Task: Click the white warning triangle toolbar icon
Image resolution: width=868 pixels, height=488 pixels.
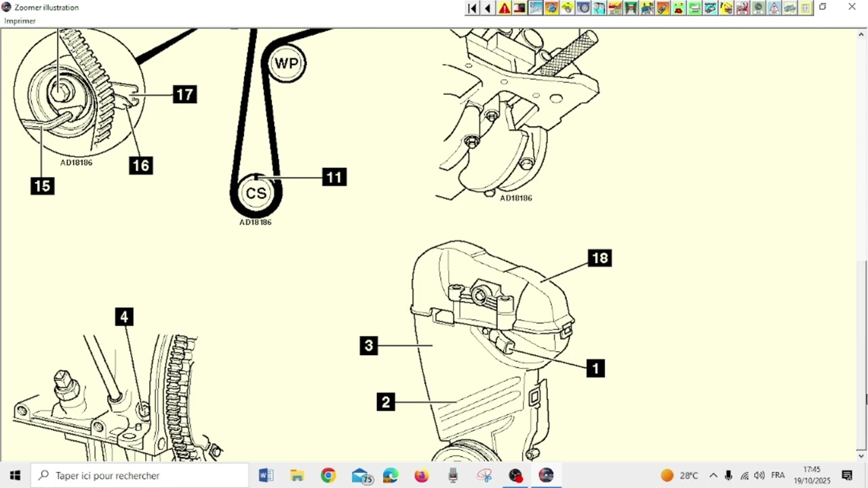Action: click(x=774, y=8)
